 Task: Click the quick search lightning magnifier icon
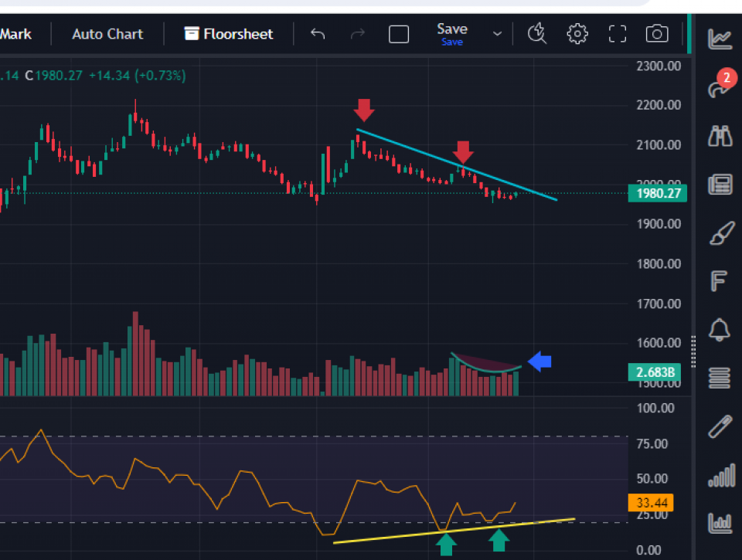tap(536, 34)
